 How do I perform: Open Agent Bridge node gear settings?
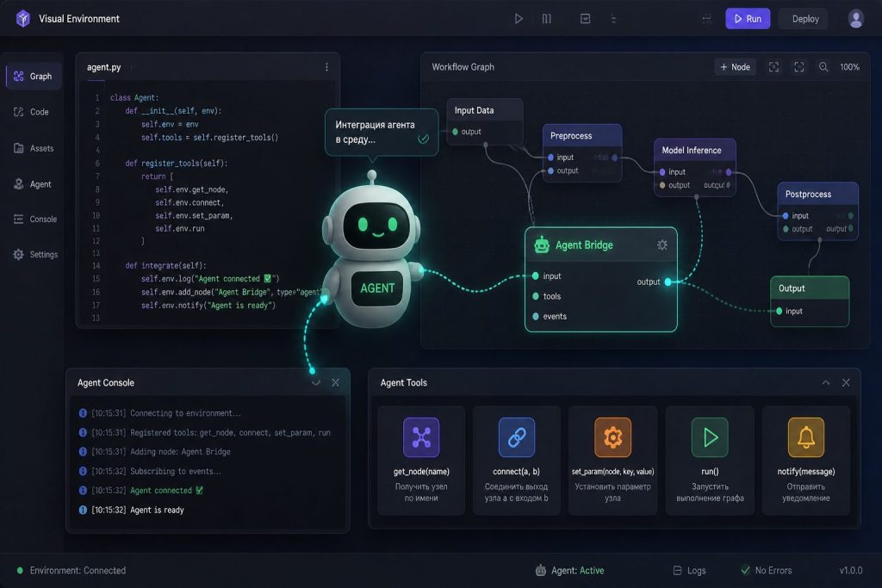[662, 244]
